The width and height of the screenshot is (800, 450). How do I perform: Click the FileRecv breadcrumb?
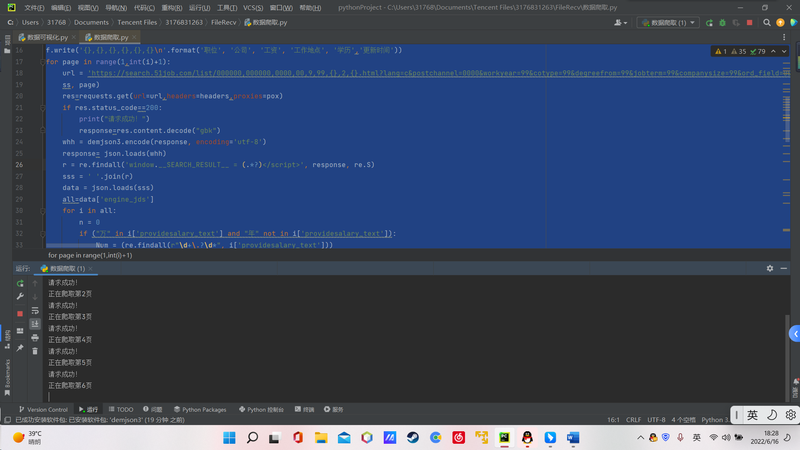pyautogui.click(x=223, y=22)
